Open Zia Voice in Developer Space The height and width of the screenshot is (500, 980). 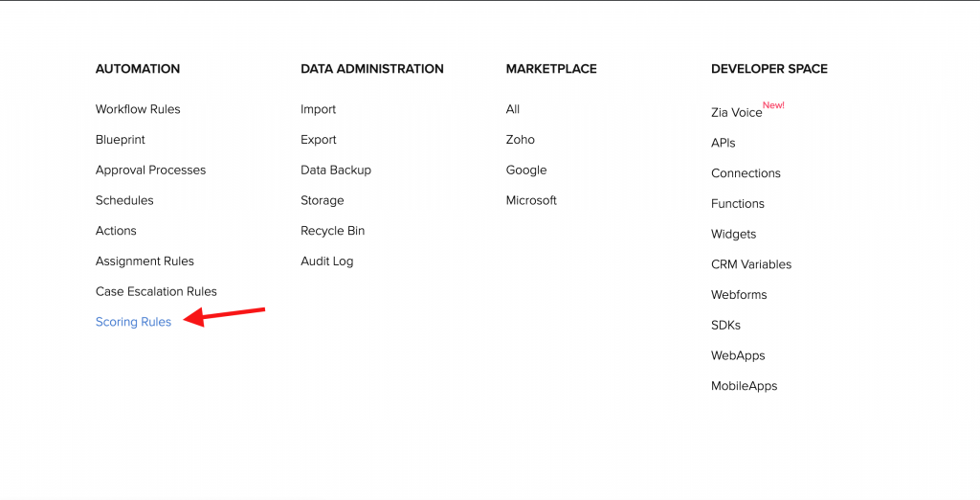736,113
